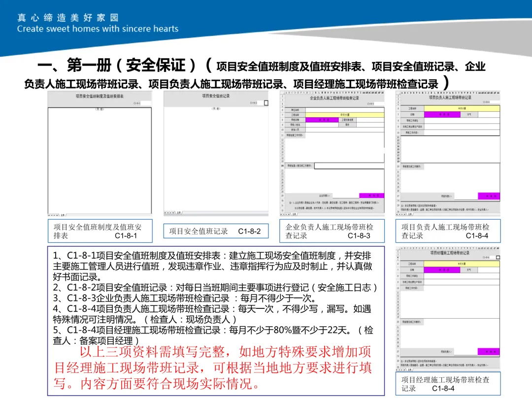Screen dimensions: 532x399
Task: Click the slogan 真心缔造美好家园
Action: tap(68, 18)
